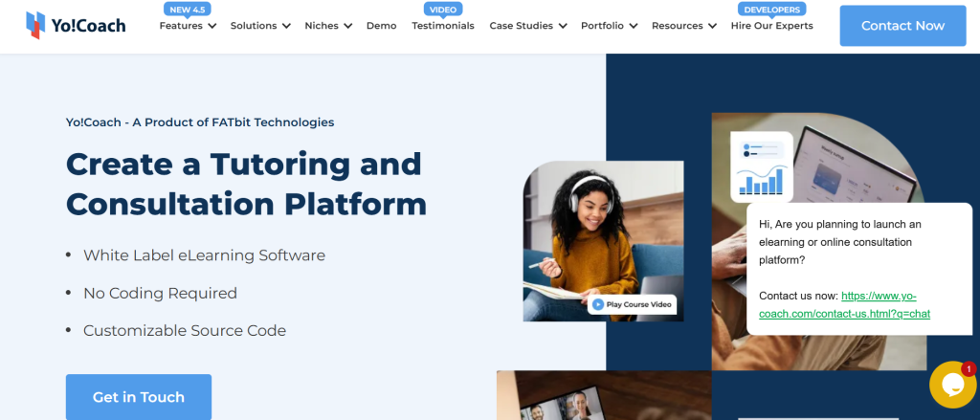Click the NEW 4.5 badge
Image resolution: width=980 pixels, height=420 pixels.
(188, 10)
